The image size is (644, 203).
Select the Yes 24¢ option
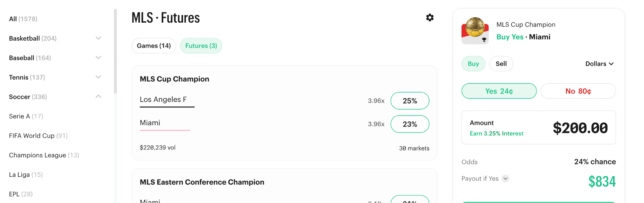pos(499,91)
